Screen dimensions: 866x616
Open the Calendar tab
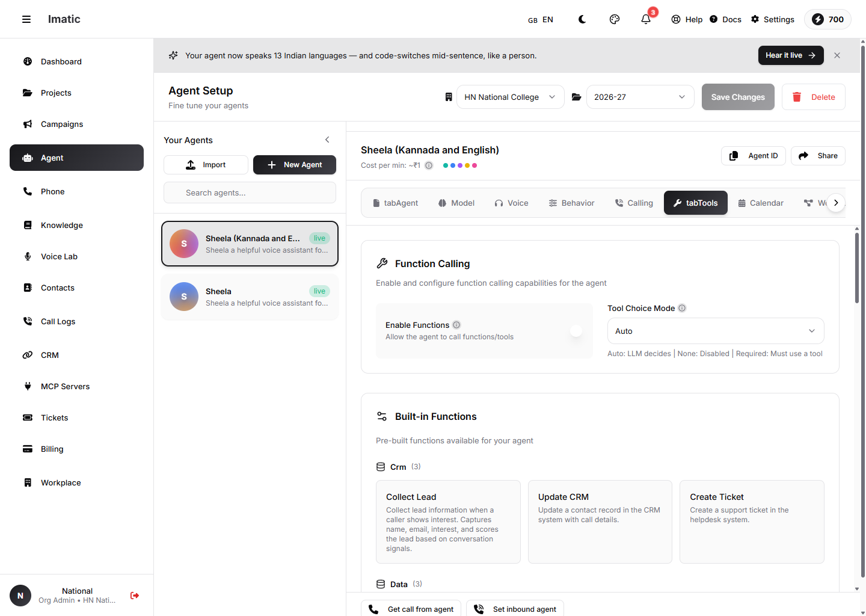click(761, 203)
